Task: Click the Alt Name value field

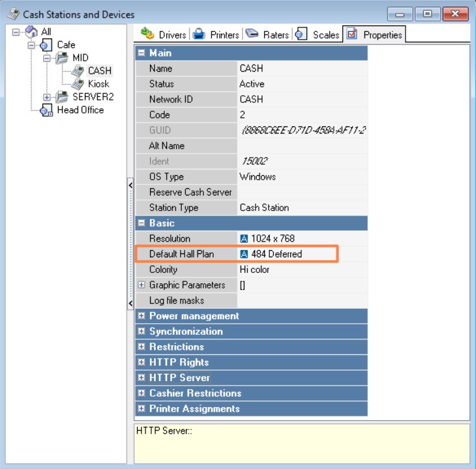Action: click(302, 146)
